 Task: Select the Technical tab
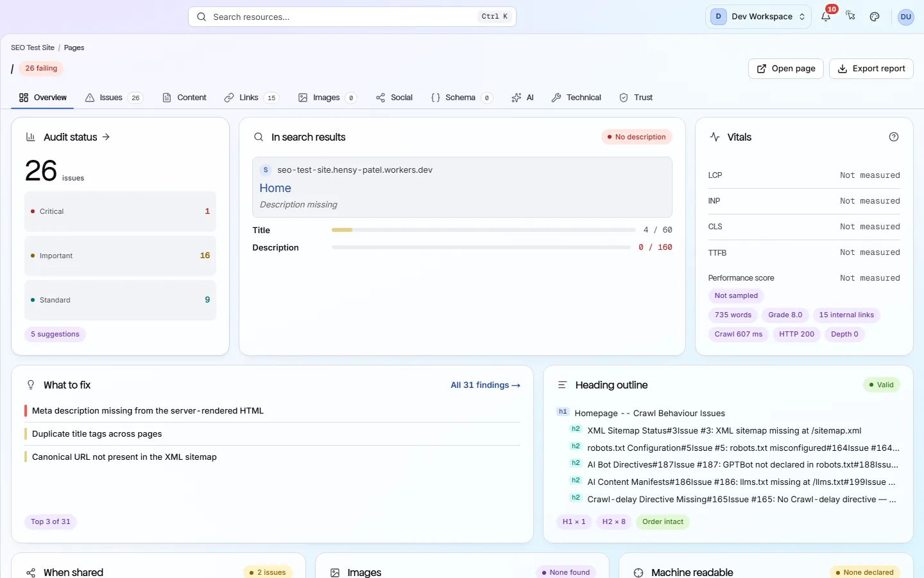coord(576,98)
